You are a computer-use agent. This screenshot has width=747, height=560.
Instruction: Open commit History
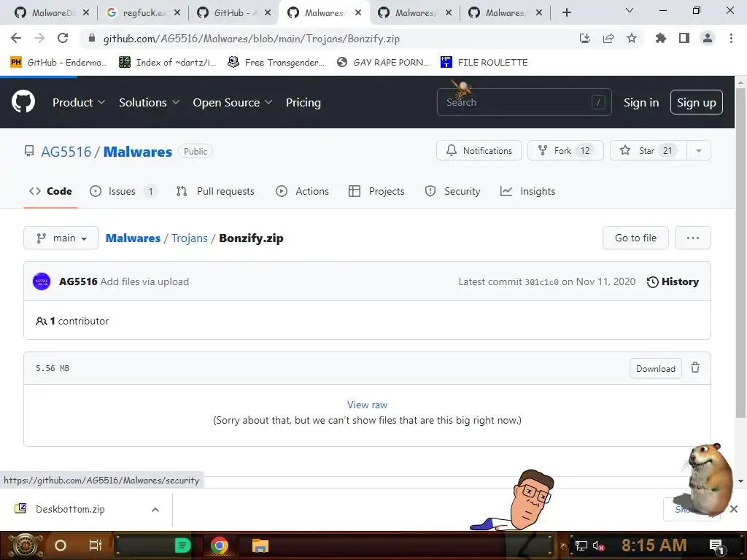(673, 281)
